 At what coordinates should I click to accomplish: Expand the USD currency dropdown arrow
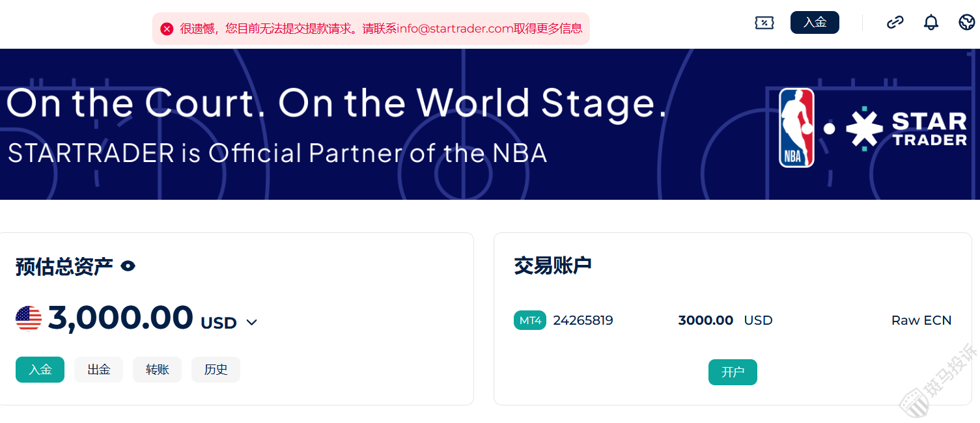click(252, 323)
